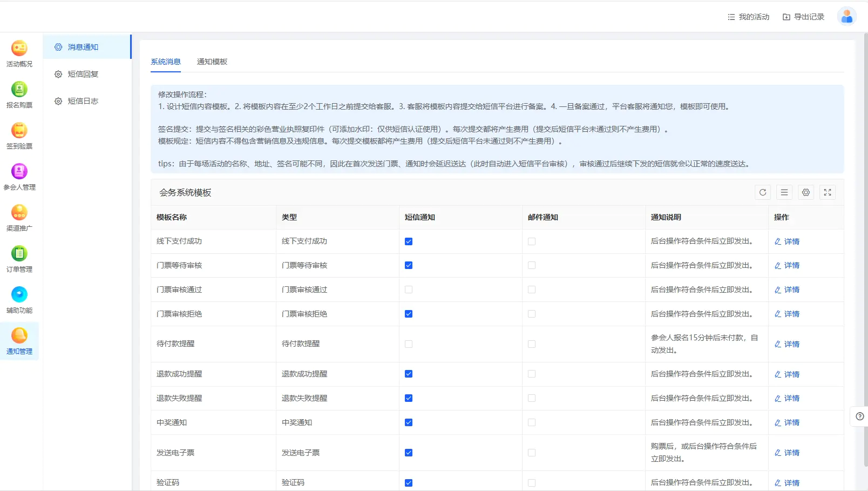The height and width of the screenshot is (491, 868).
Task: Open table column settings gear icon
Action: point(805,192)
